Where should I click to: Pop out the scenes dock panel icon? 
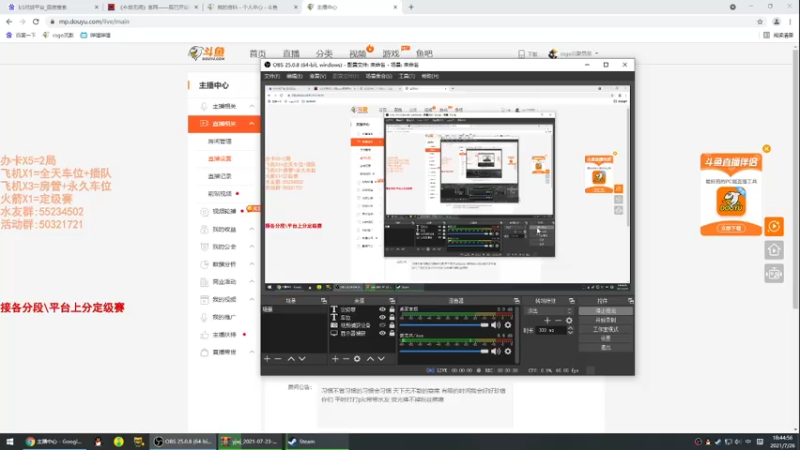pos(323,301)
